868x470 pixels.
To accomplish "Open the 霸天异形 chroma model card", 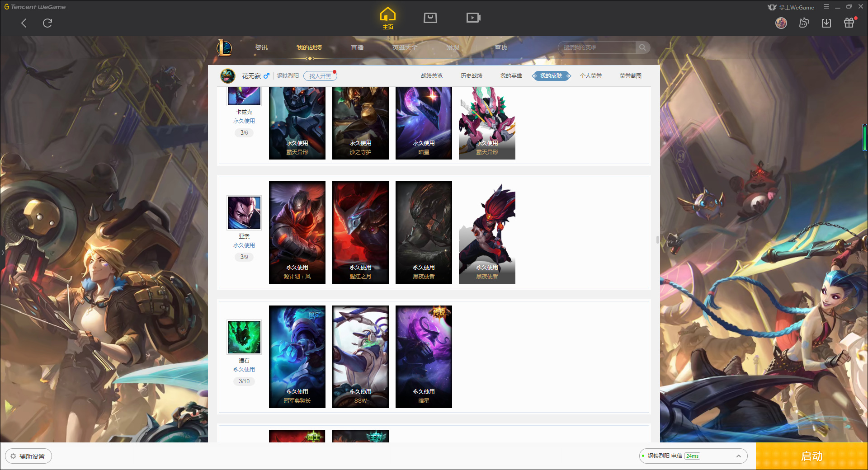I will pos(487,123).
